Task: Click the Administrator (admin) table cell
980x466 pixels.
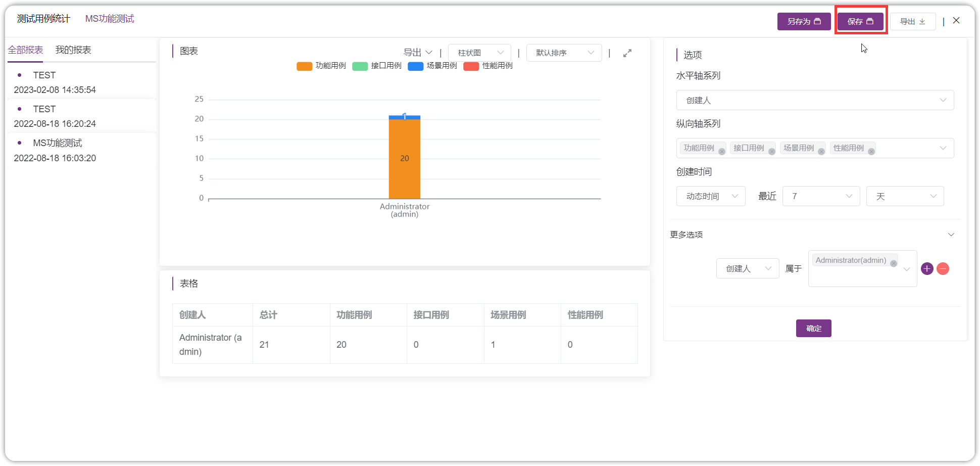Action: tap(212, 345)
